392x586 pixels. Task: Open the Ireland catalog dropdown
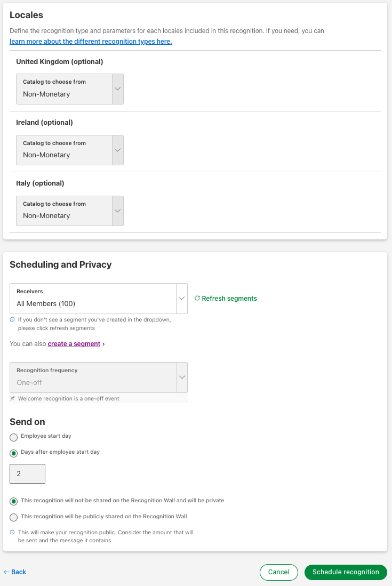coord(70,150)
